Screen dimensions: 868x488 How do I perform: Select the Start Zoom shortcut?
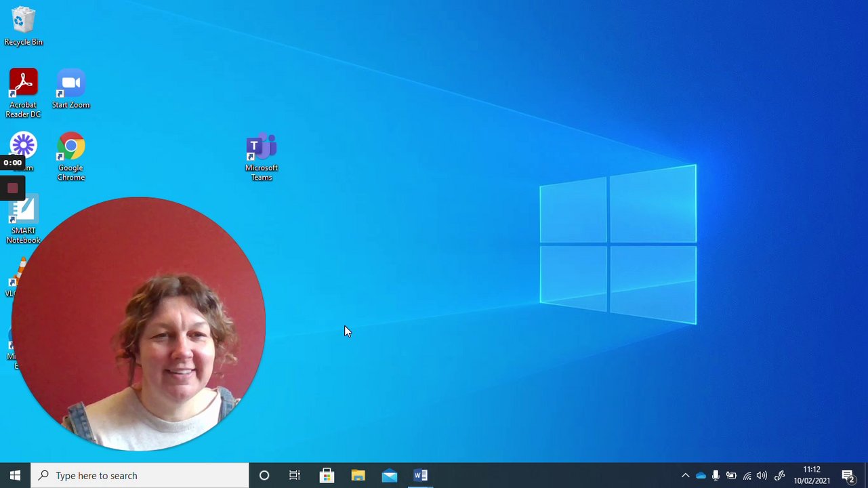(70, 89)
